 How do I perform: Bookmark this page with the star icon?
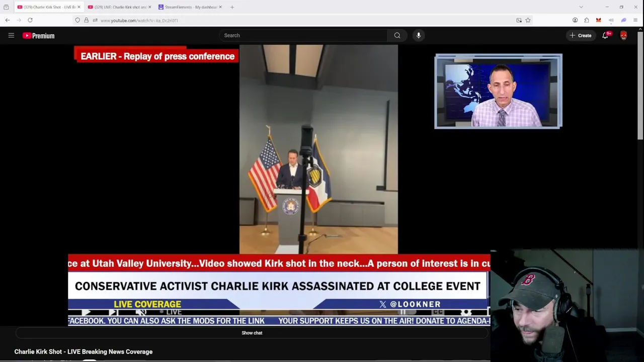(x=528, y=20)
